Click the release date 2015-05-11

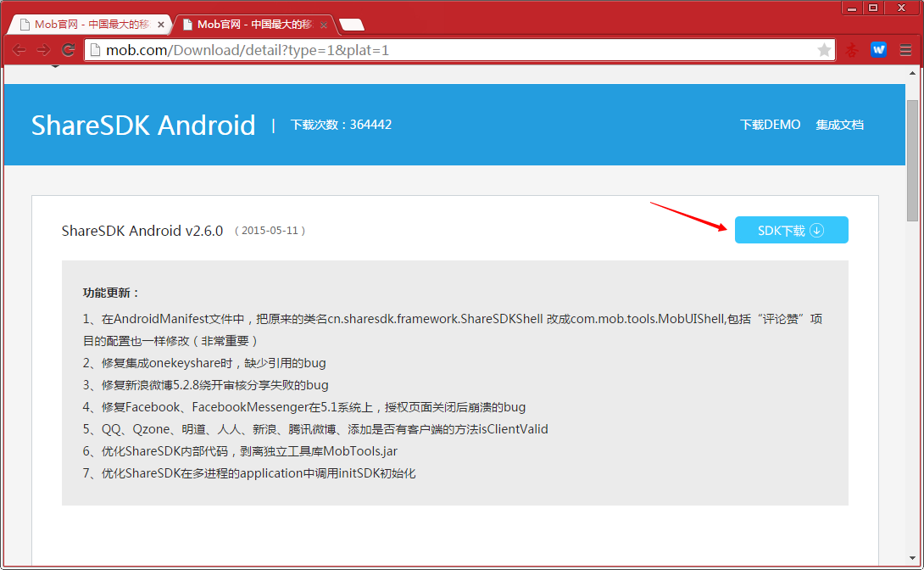(x=270, y=231)
